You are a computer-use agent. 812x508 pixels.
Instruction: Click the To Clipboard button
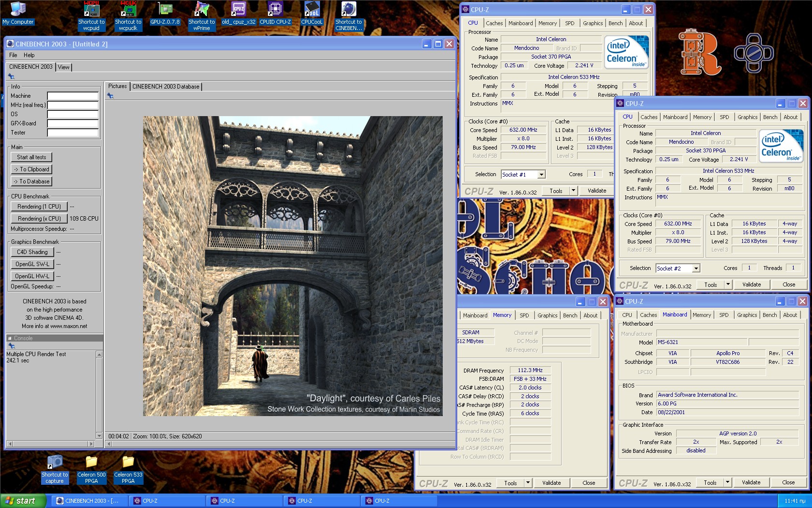point(31,169)
